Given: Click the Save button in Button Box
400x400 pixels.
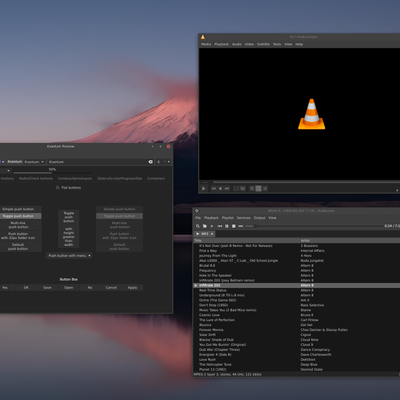Looking at the screenshot, I should 47,287.
